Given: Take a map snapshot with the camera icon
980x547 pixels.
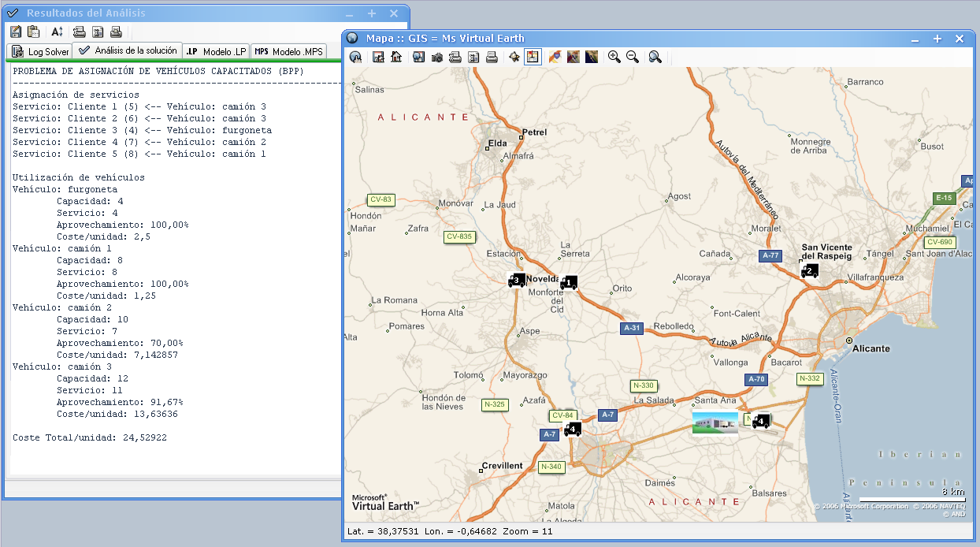Looking at the screenshot, I should [x=436, y=57].
